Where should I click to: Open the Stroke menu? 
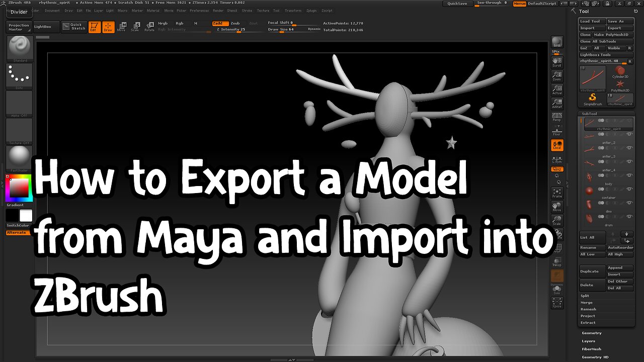(x=247, y=11)
